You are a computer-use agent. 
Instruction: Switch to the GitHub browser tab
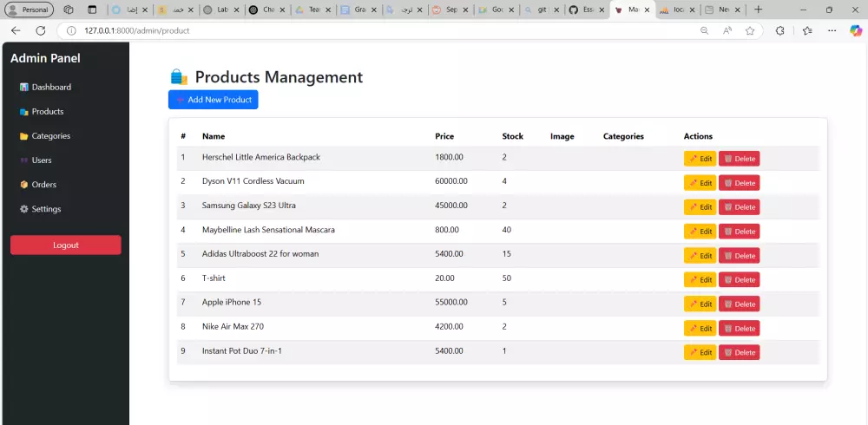(583, 10)
